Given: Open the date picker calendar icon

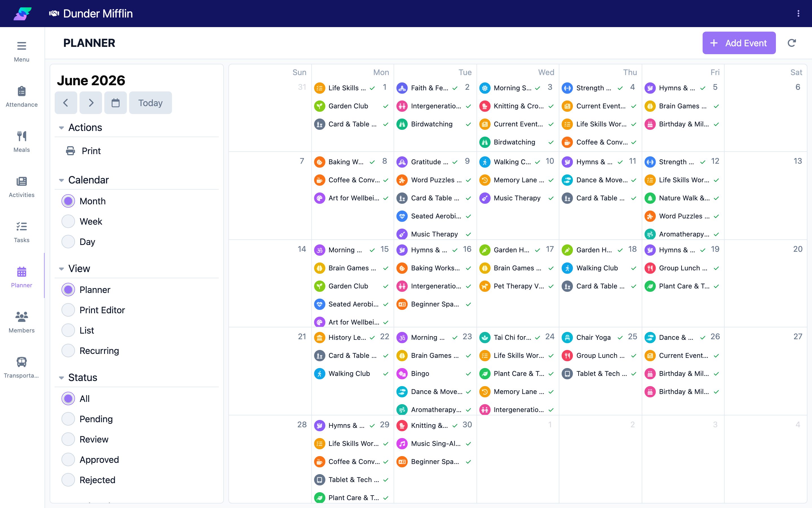Looking at the screenshot, I should [x=115, y=103].
